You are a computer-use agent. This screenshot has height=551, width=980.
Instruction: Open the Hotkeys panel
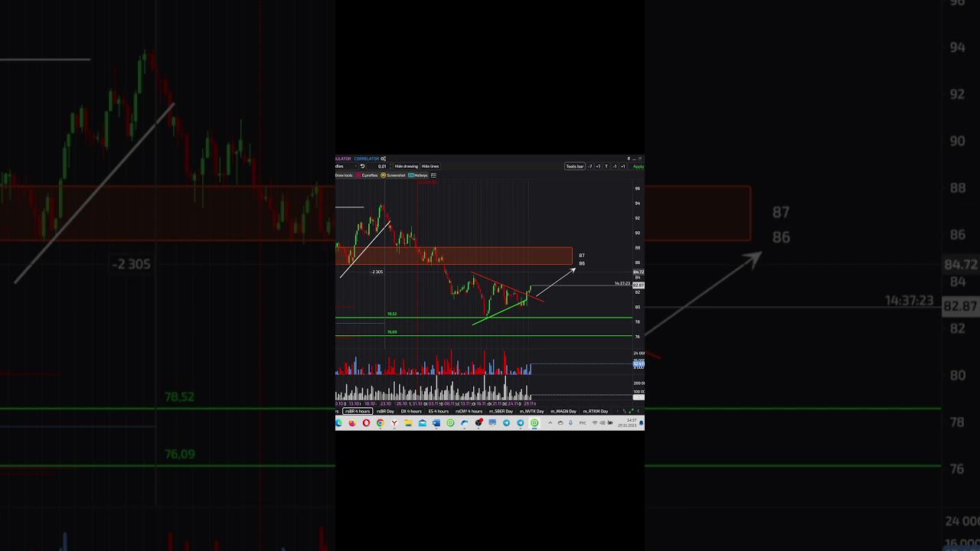(x=418, y=175)
